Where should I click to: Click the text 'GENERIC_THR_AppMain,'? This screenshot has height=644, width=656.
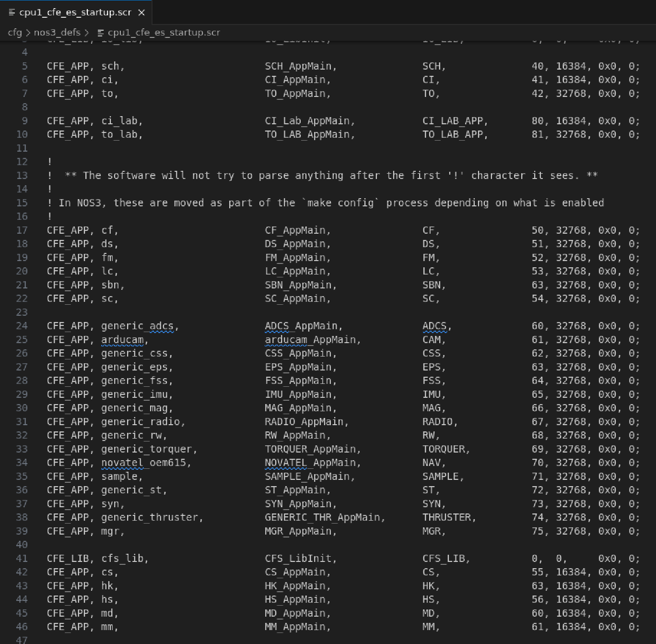click(325, 517)
